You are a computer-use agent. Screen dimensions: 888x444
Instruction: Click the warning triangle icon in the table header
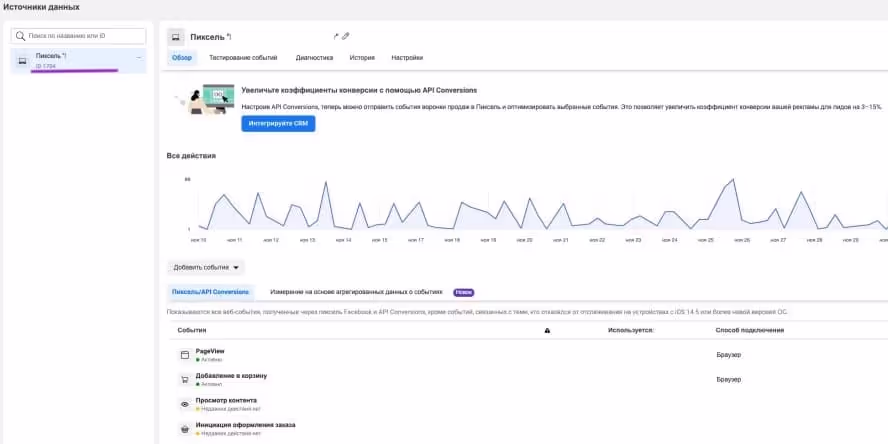click(547, 330)
